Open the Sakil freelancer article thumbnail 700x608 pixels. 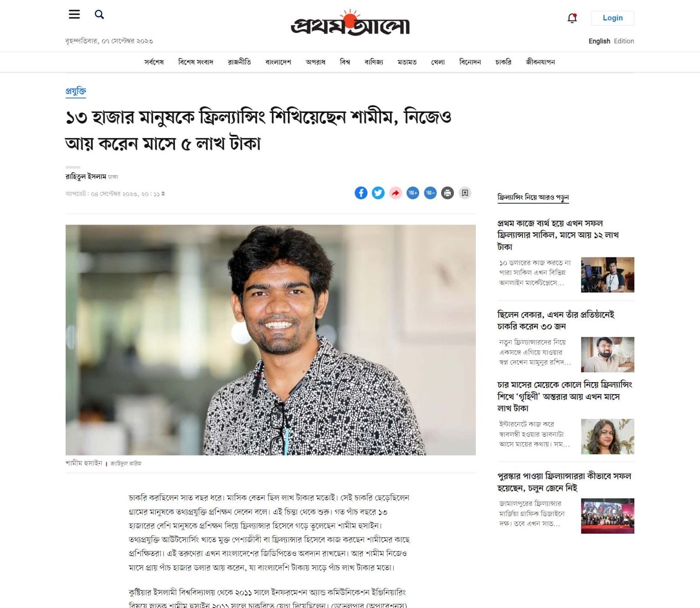(607, 275)
